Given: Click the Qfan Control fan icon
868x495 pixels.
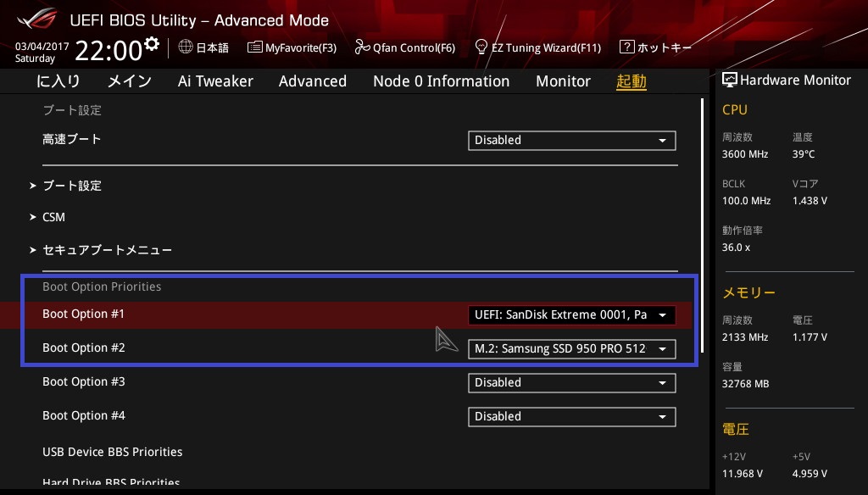Looking at the screenshot, I should [362, 47].
